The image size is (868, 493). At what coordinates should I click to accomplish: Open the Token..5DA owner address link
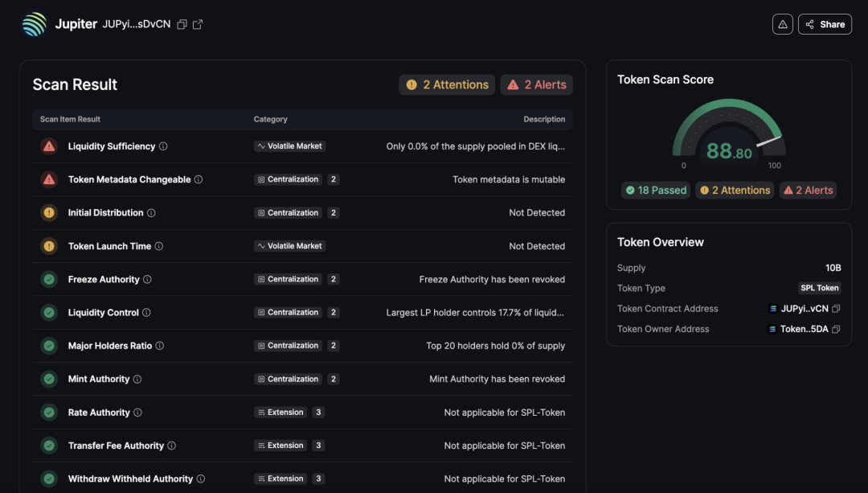(804, 329)
